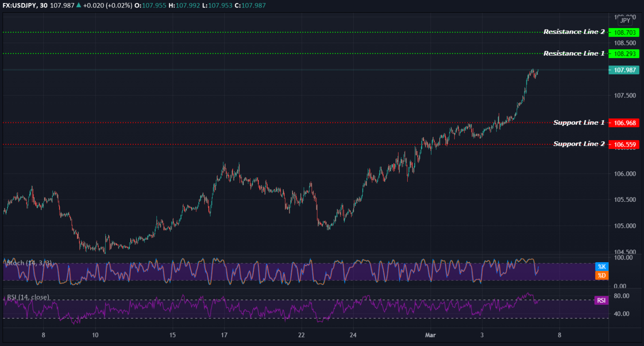
Task: Click the 105.500 price scale label
Action: coord(625,199)
